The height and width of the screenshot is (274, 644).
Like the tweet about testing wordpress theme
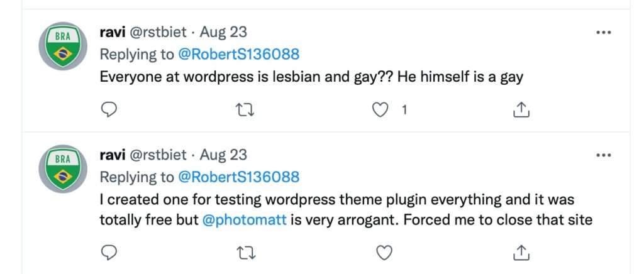[x=383, y=253]
